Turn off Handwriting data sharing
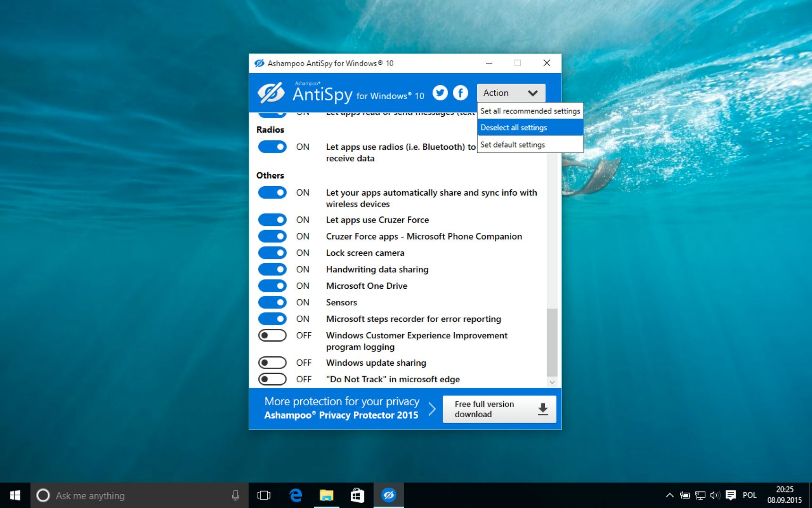The height and width of the screenshot is (508, 812). pyautogui.click(x=272, y=269)
